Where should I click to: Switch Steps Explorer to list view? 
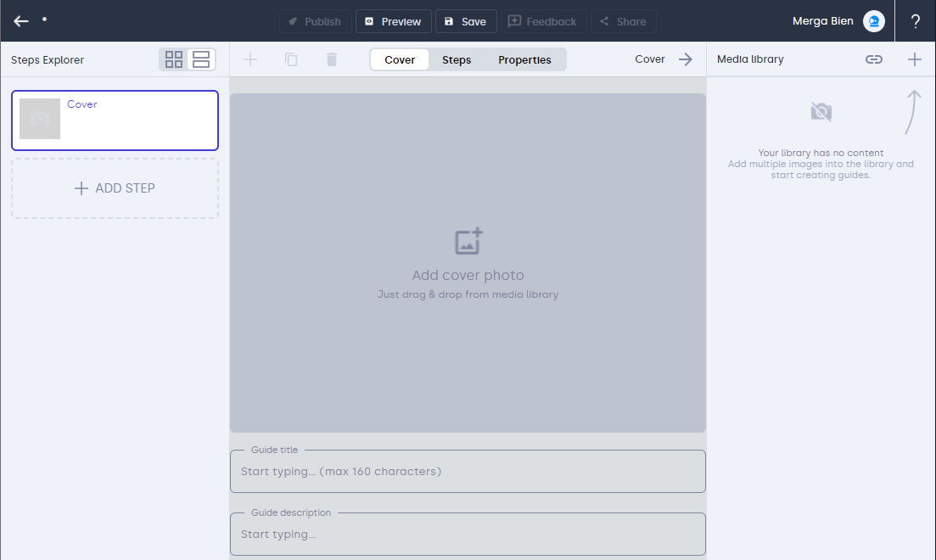(x=201, y=59)
